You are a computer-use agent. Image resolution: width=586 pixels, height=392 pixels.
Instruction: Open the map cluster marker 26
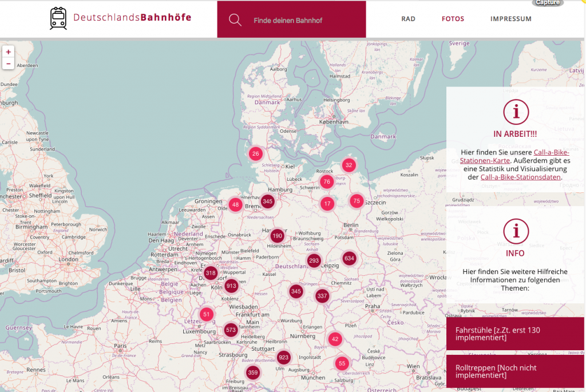pyautogui.click(x=256, y=153)
